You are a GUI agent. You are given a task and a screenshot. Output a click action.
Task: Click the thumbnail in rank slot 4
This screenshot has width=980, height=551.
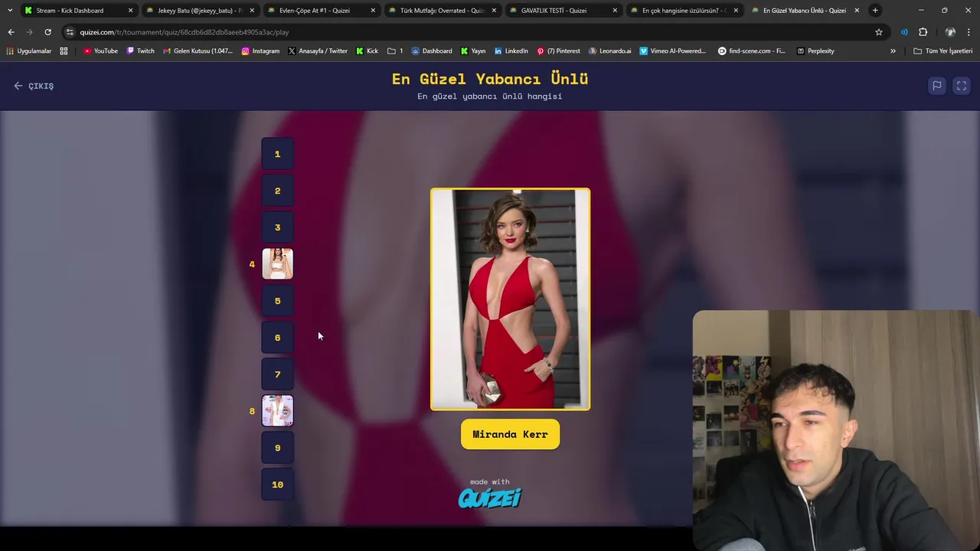click(x=277, y=264)
